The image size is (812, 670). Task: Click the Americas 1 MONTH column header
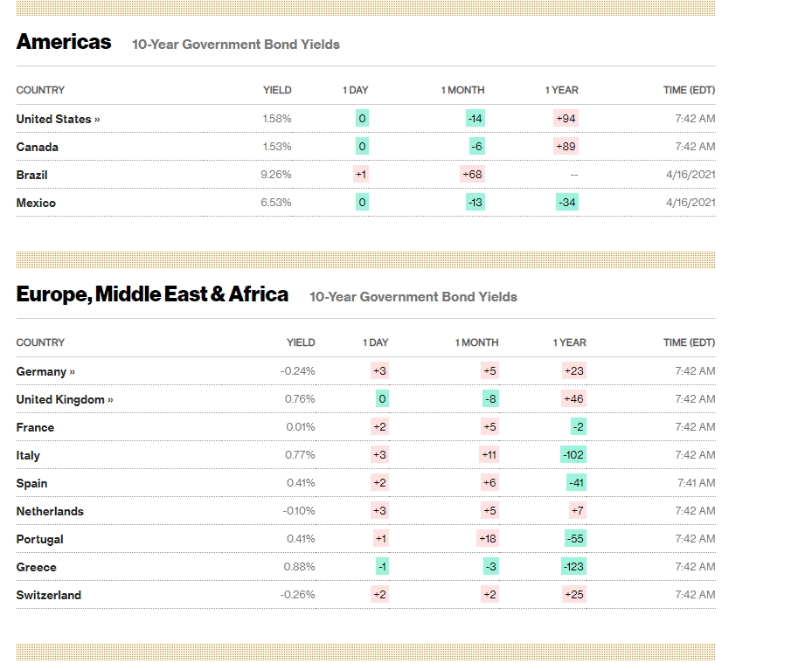[x=462, y=90]
